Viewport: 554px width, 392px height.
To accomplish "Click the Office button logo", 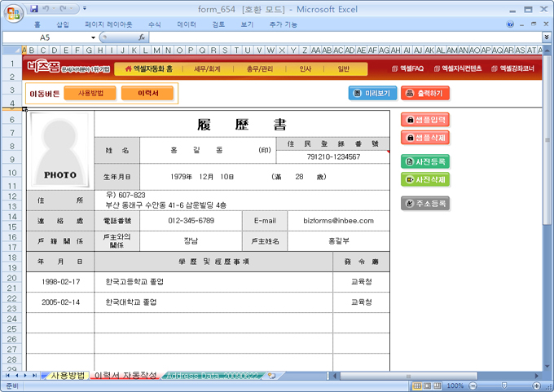I will (x=13, y=14).
